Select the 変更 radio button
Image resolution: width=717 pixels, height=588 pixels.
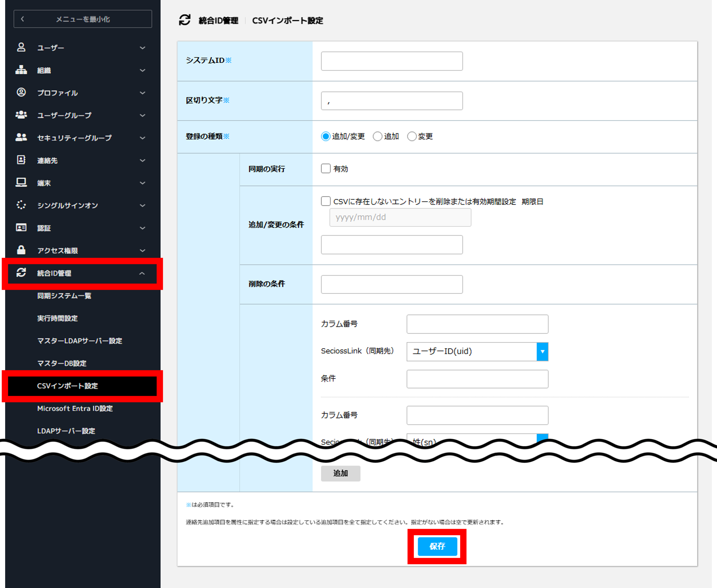point(412,136)
